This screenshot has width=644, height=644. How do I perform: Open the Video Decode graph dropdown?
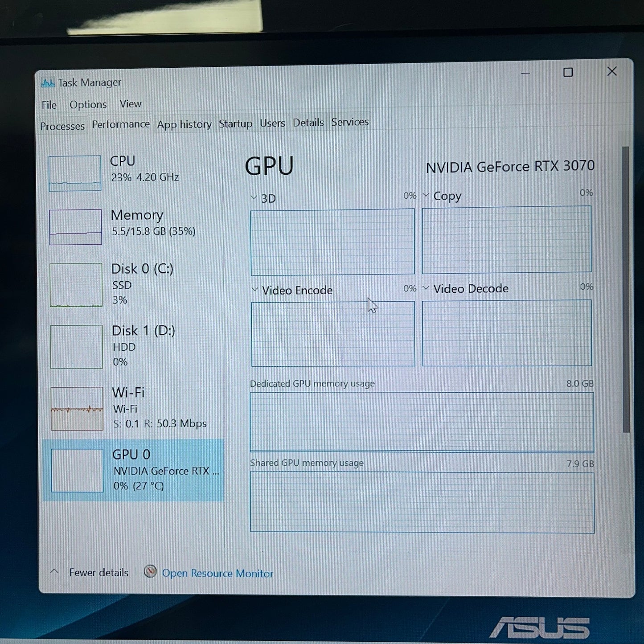(x=426, y=288)
